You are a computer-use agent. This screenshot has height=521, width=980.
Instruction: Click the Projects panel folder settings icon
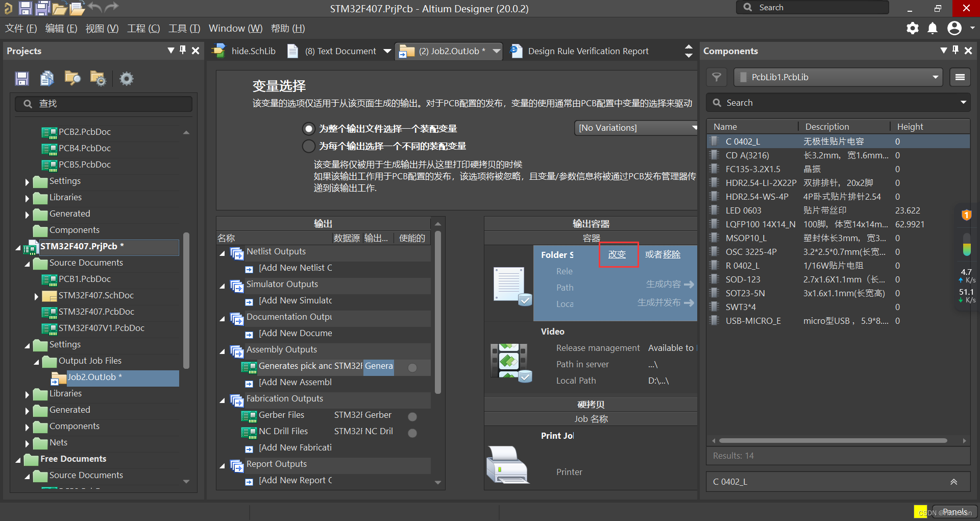point(97,78)
